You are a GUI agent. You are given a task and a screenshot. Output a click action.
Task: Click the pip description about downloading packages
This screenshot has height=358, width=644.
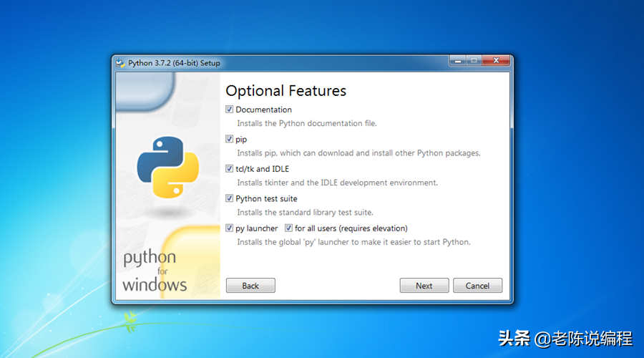point(358,153)
